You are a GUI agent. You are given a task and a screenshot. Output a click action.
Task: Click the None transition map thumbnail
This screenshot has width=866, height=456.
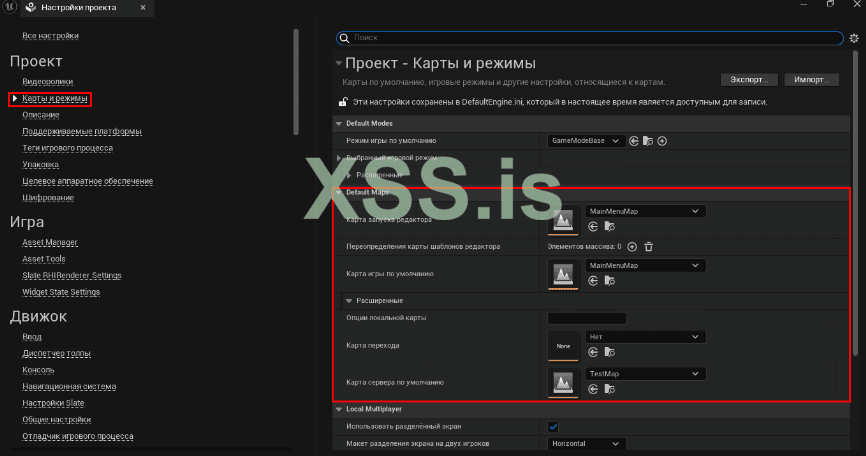(x=563, y=346)
